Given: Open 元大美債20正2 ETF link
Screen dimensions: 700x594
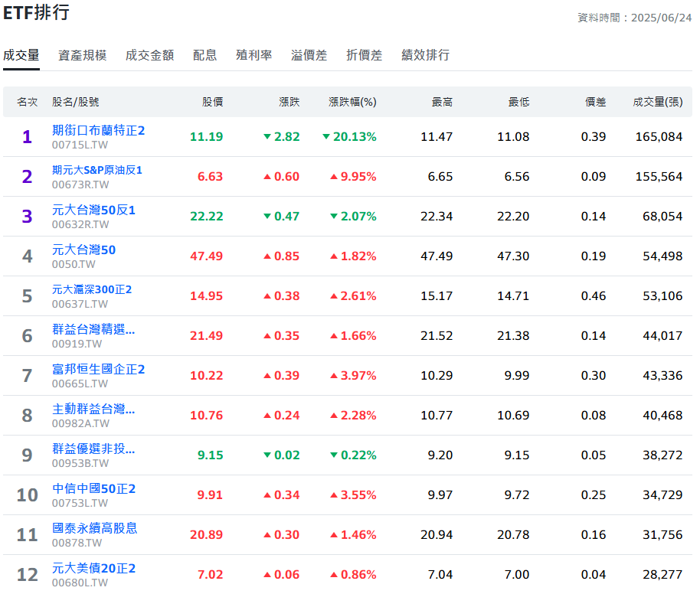Looking at the screenshot, I should [x=93, y=568].
